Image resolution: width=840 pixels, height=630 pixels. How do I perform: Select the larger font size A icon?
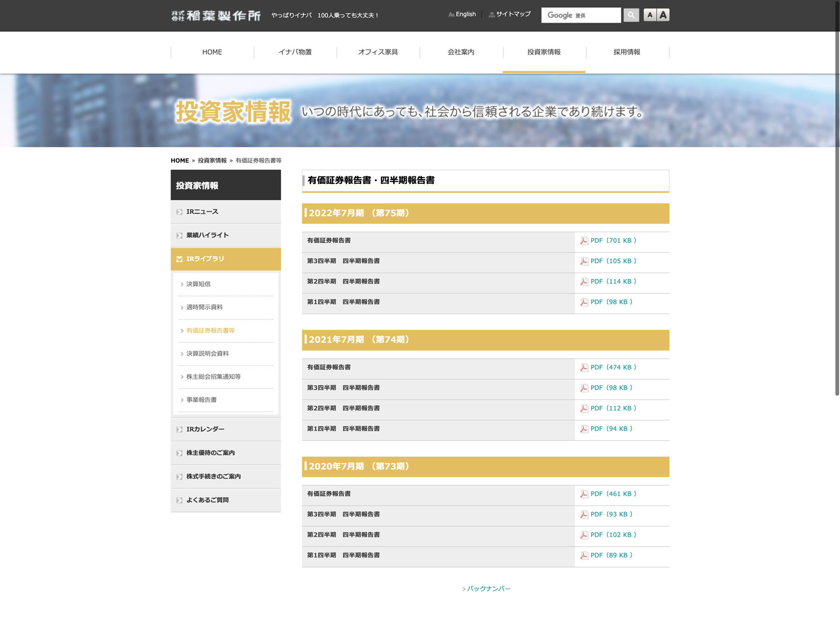pos(663,15)
